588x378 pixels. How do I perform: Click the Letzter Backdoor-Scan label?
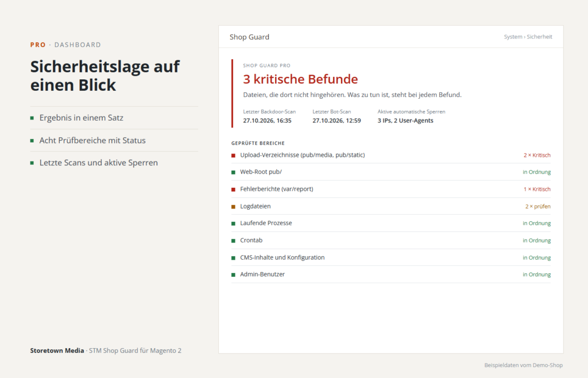(x=269, y=112)
